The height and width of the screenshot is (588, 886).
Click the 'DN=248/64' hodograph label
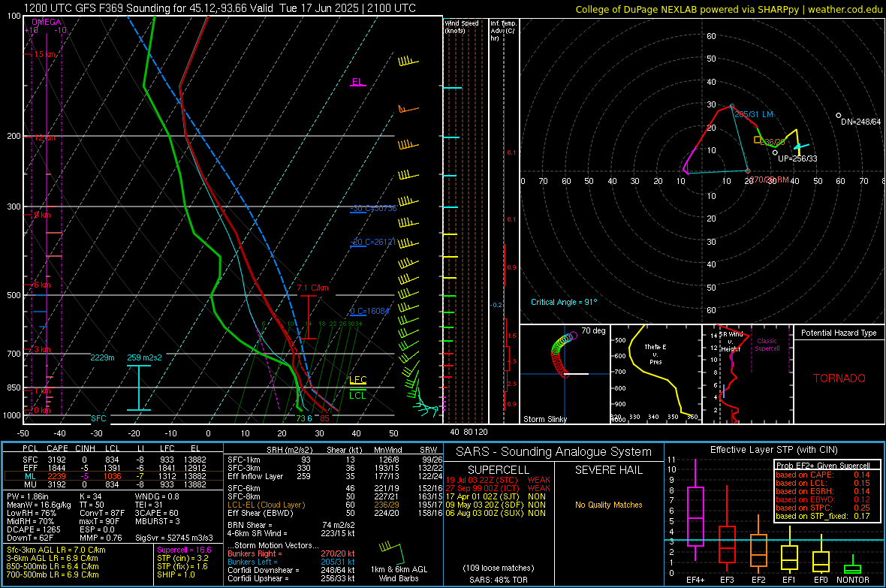860,122
